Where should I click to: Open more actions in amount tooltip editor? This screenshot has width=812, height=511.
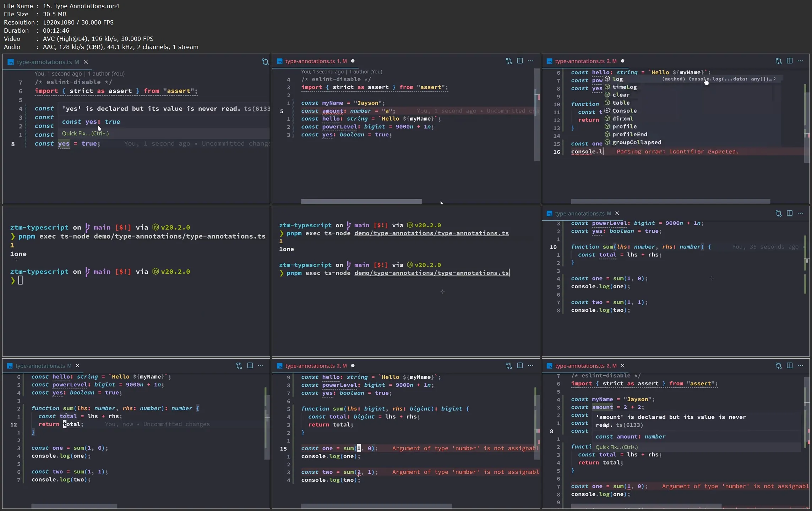(800, 365)
